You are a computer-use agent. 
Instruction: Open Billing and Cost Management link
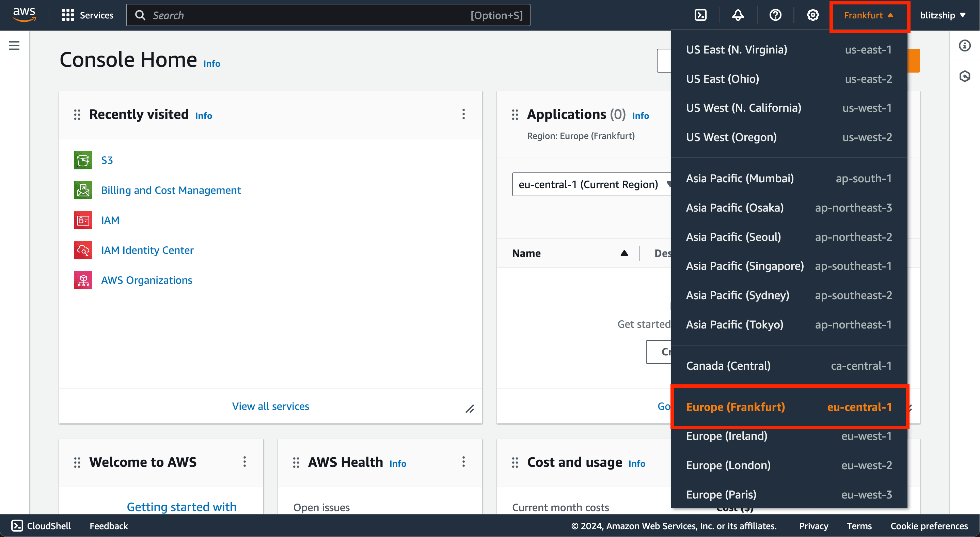tap(171, 190)
